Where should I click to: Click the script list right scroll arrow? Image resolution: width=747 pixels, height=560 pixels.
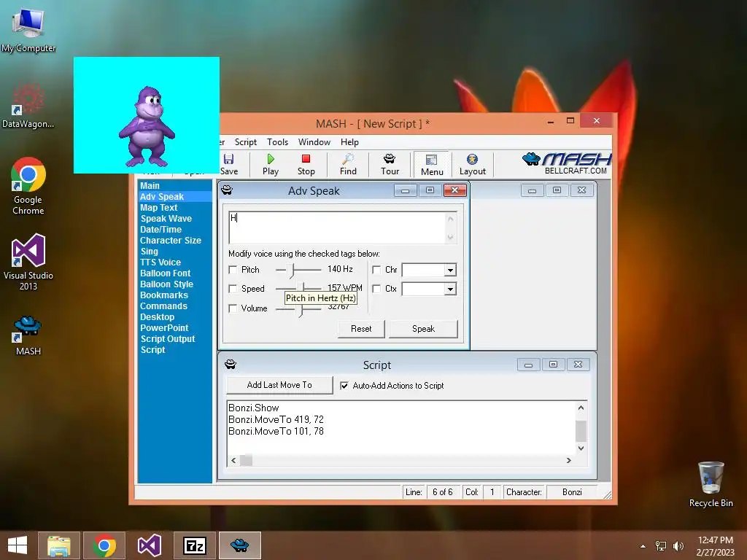point(569,461)
